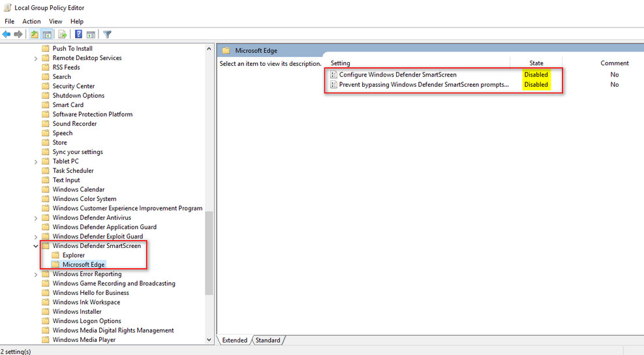Toggle the Show/Hide Action Pane icon
Viewport: 644px width, 355px height.
click(91, 35)
